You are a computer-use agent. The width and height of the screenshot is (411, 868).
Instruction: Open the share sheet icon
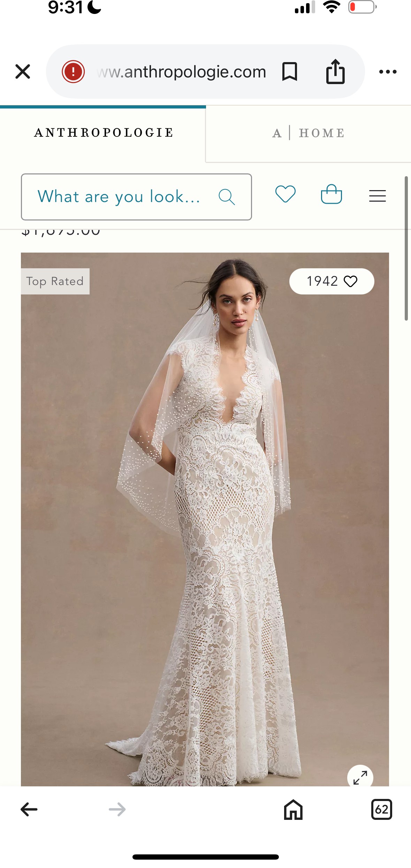(335, 72)
